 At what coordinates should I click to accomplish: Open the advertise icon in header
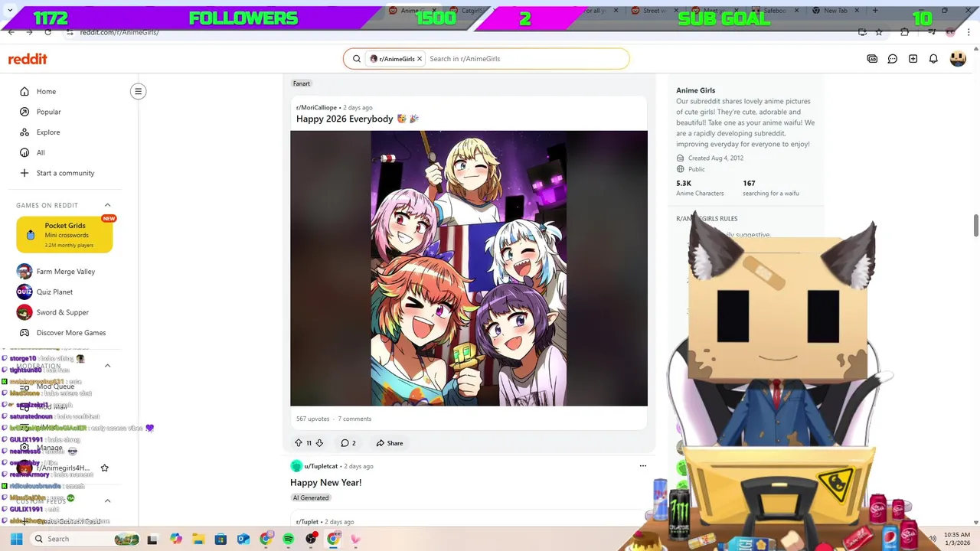[872, 59]
